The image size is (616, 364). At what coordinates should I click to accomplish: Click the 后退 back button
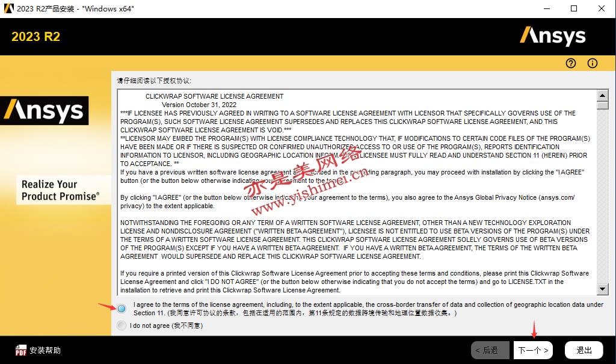pyautogui.click(x=490, y=350)
